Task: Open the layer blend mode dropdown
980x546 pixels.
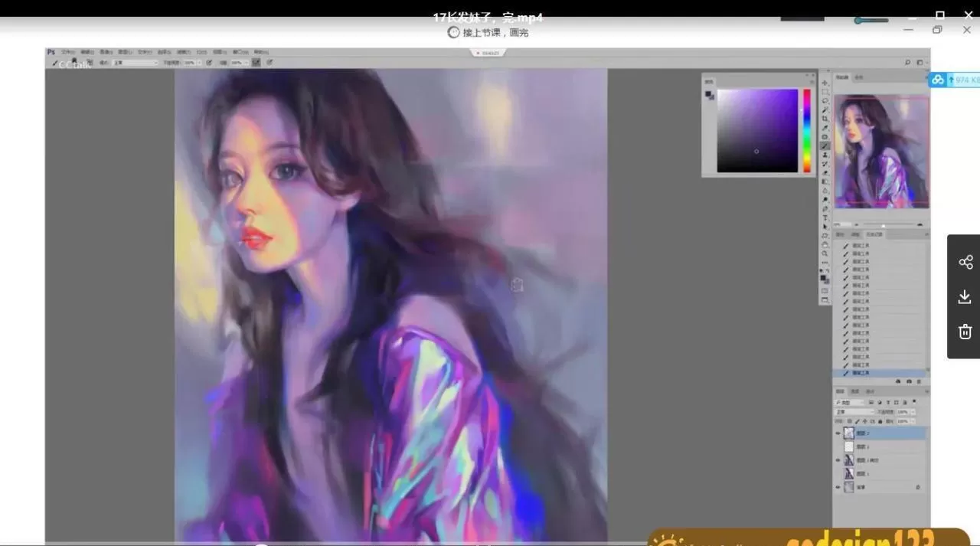Action: (854, 412)
